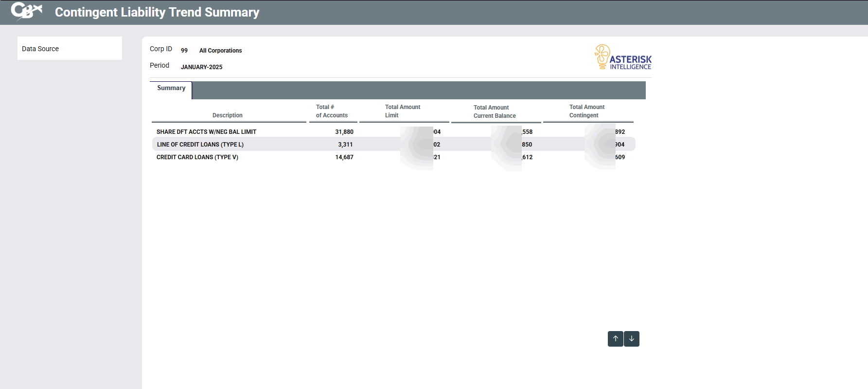Click the 14,687 accounts value
Image resolution: width=868 pixels, height=389 pixels.
tap(344, 157)
